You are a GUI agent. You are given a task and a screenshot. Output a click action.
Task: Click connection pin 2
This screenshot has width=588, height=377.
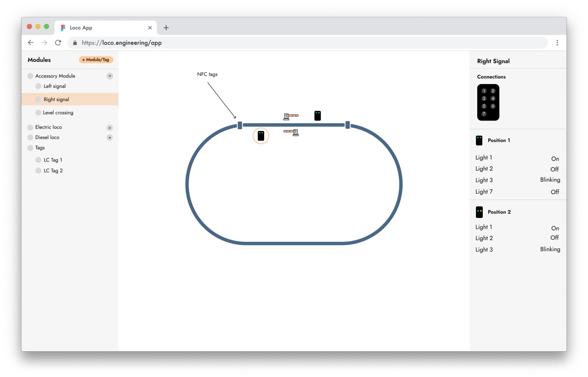[493, 91]
